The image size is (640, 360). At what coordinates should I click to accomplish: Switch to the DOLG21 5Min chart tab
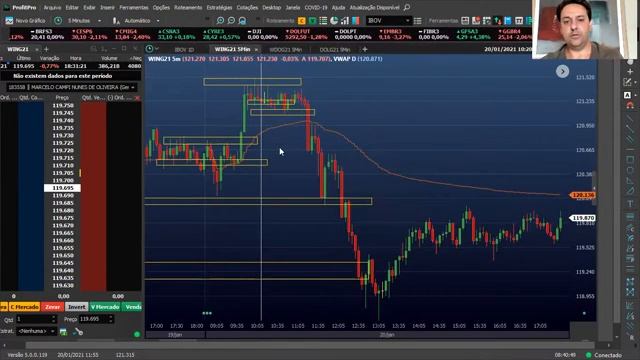click(x=335, y=49)
